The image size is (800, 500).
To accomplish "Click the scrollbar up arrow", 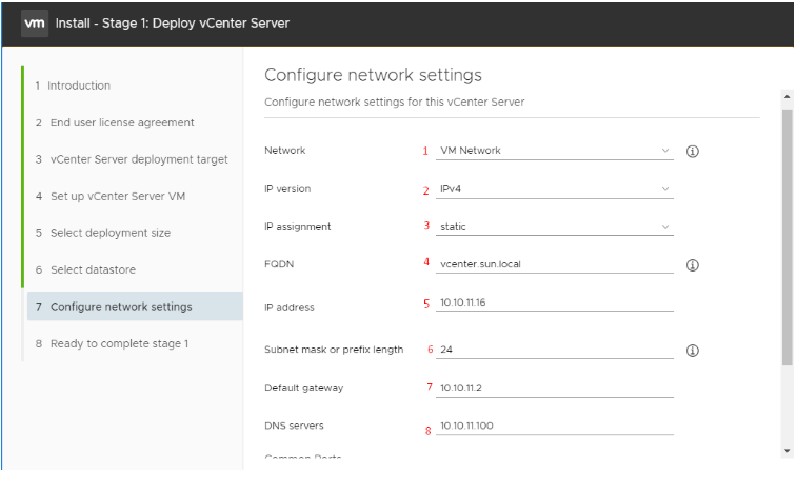I will 787,96.
